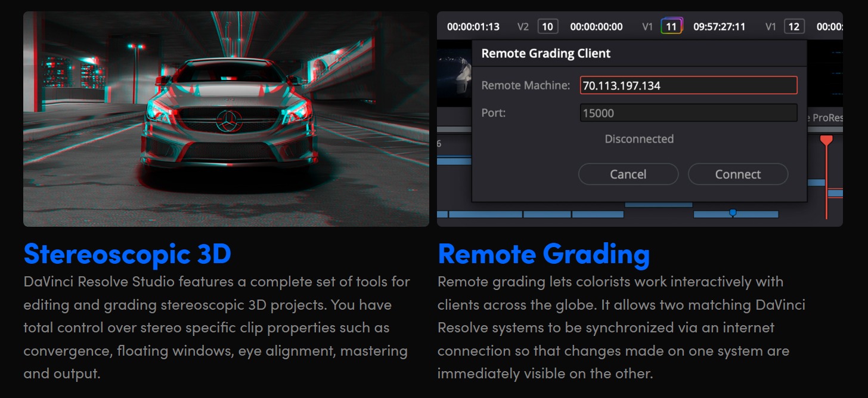The height and width of the screenshot is (398, 868).
Task: Click the red timeline playhead marker
Action: coord(826,141)
